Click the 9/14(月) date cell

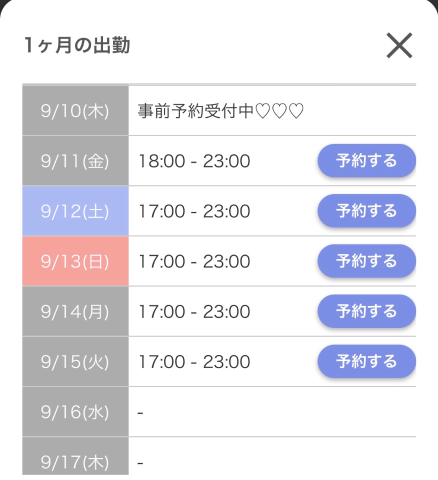pos(75,311)
